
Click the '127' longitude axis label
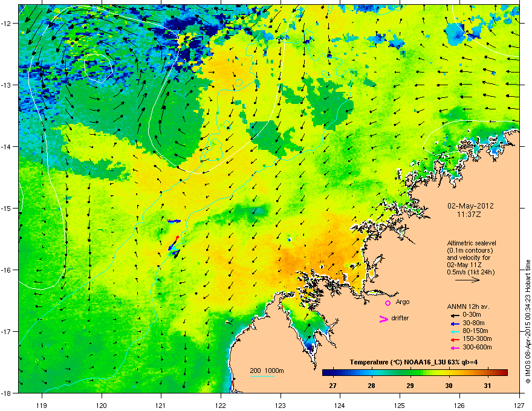[x=519, y=405]
